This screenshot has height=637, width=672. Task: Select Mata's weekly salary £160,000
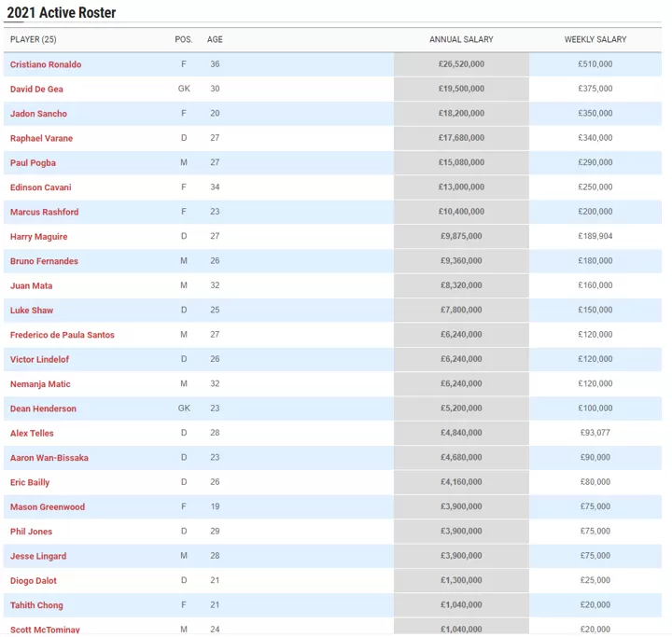pyautogui.click(x=595, y=285)
